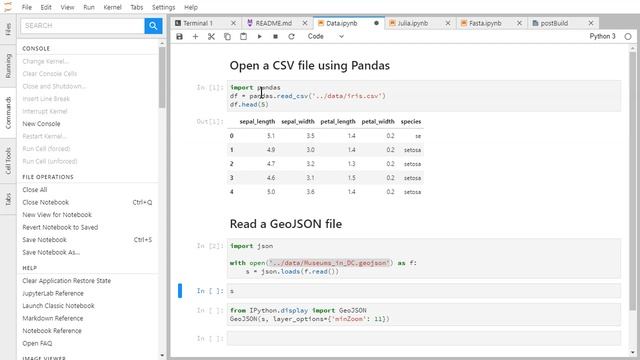
Task: Copy selected cell from the toolbar
Action: coord(227,37)
